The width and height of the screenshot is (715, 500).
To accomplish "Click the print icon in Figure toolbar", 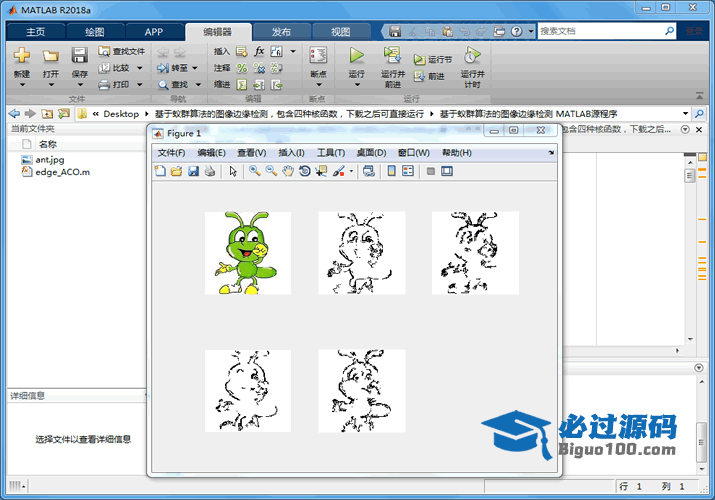I will coord(210,171).
